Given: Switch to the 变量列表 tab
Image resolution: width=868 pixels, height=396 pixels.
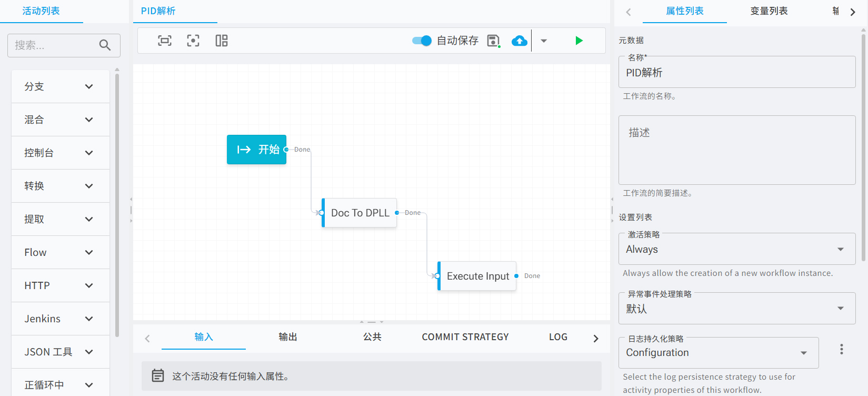Looking at the screenshot, I should [769, 11].
